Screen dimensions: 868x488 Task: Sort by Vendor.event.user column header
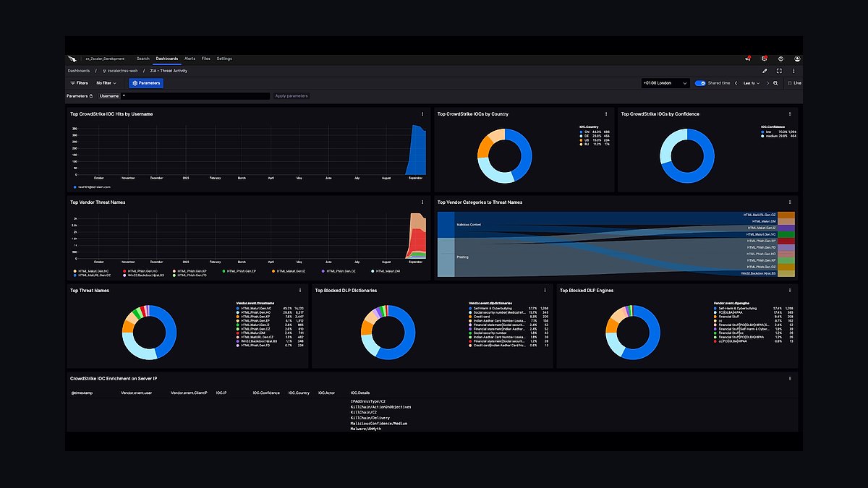point(136,393)
